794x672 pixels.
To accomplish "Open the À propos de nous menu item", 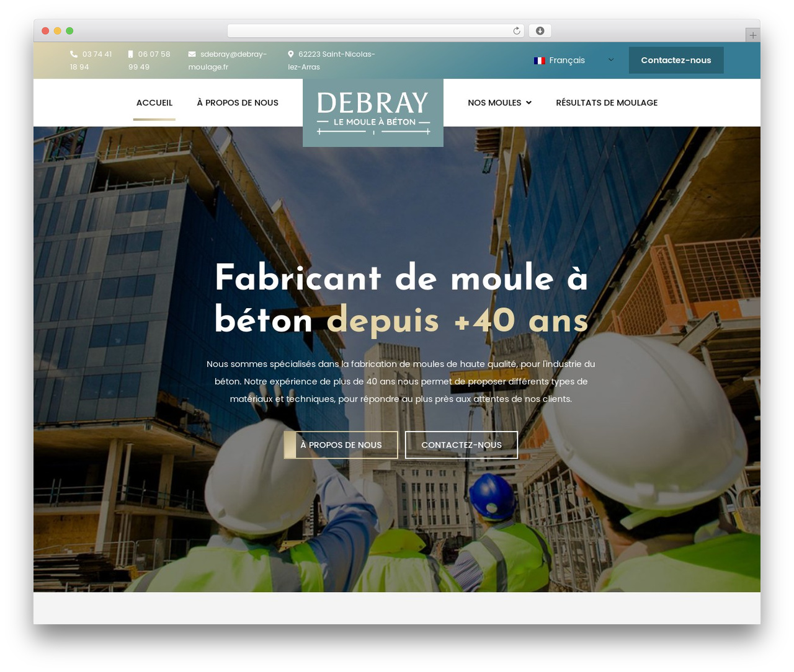I will [238, 103].
